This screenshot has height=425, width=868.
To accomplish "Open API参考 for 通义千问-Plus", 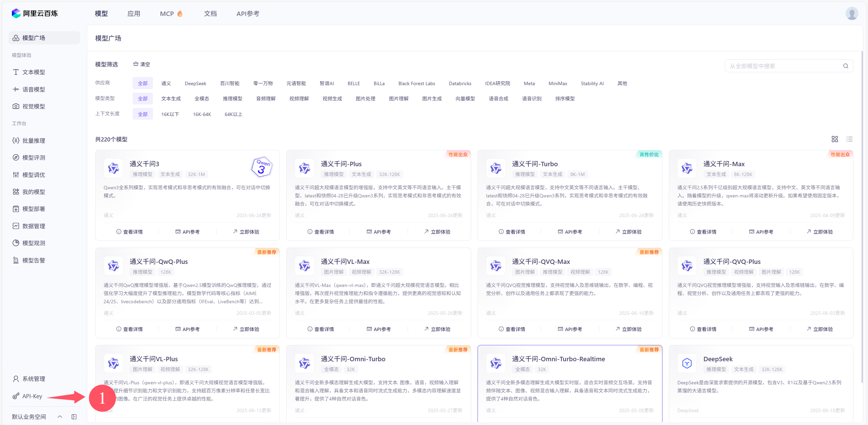I will [x=379, y=232].
